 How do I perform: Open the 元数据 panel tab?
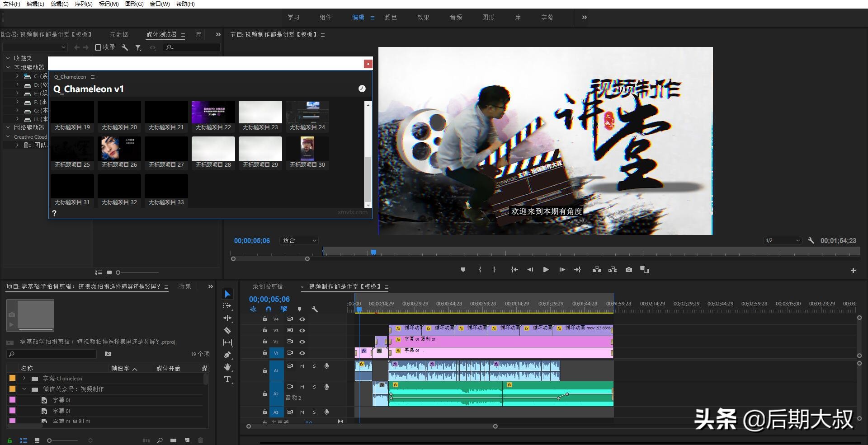(x=119, y=35)
